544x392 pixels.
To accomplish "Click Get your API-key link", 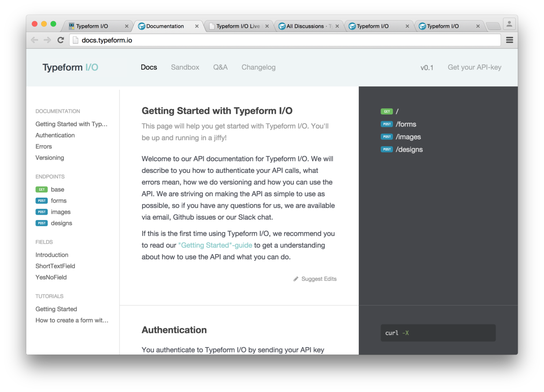I will (474, 68).
